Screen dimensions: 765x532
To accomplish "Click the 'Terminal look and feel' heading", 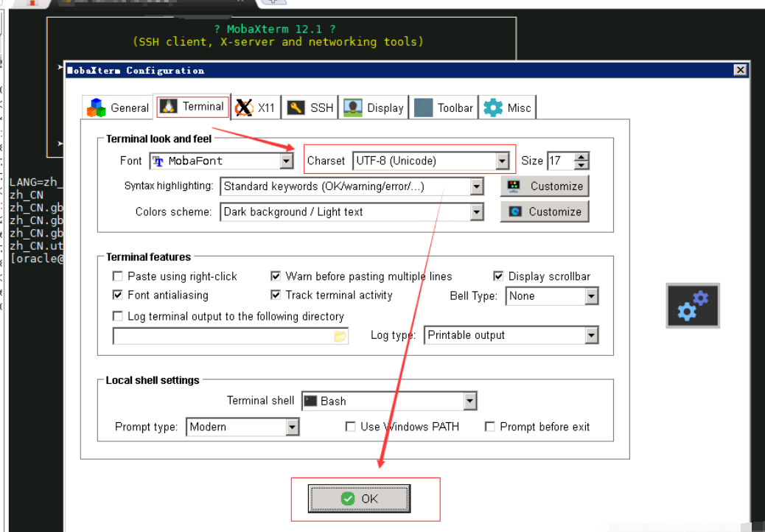I will click(x=158, y=139).
